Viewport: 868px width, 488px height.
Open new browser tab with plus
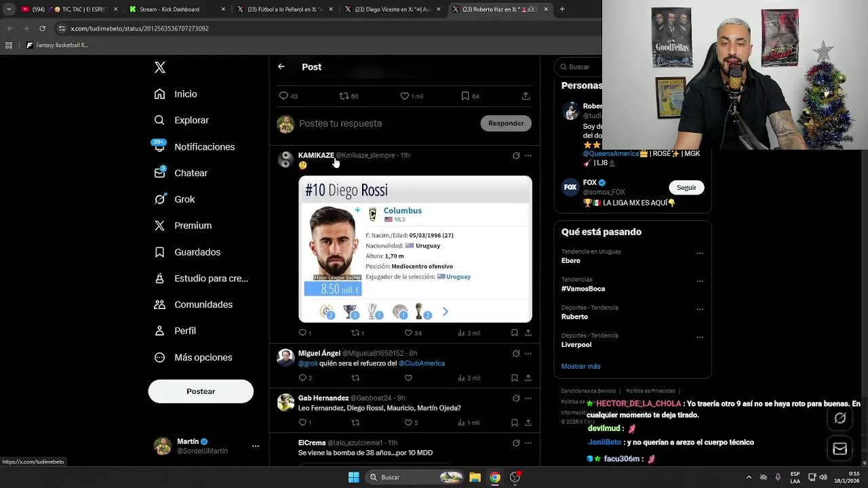pos(562,9)
